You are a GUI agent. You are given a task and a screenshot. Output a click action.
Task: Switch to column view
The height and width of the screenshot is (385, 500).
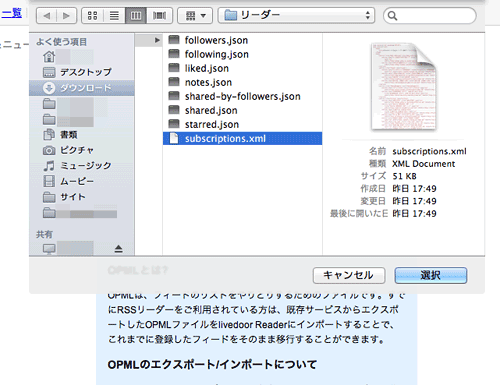point(136,16)
